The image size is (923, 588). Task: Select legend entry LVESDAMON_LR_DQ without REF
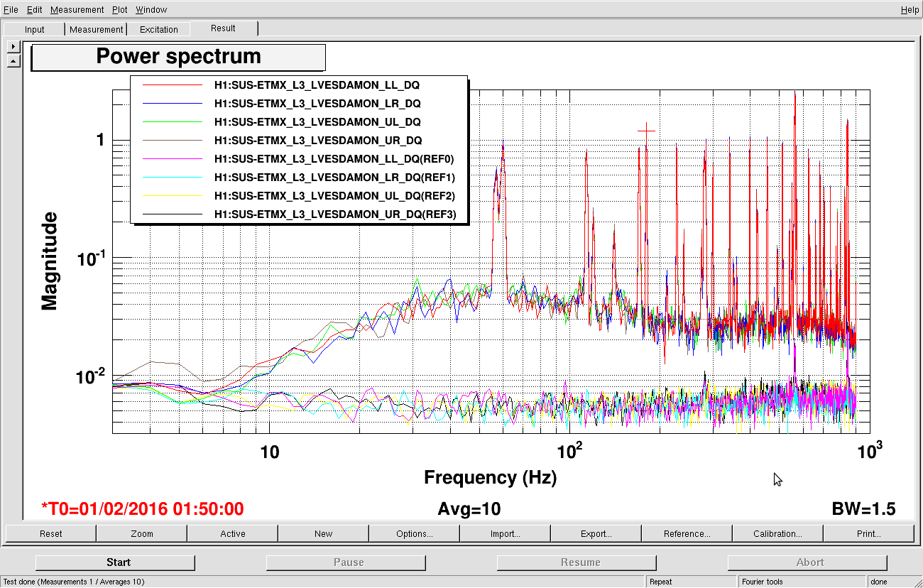tap(317, 104)
